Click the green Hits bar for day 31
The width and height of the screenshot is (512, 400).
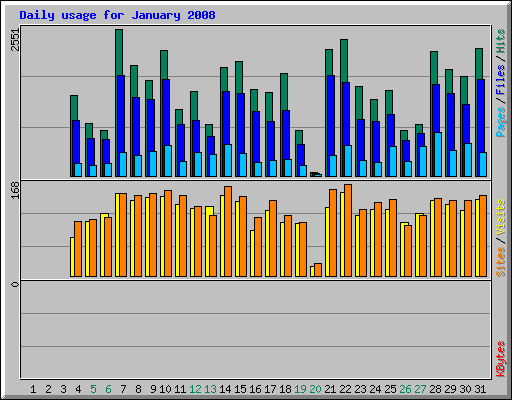tap(479, 63)
